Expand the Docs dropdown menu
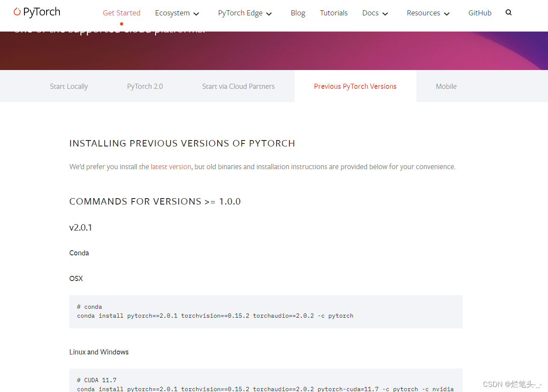548x392 pixels. click(x=375, y=13)
